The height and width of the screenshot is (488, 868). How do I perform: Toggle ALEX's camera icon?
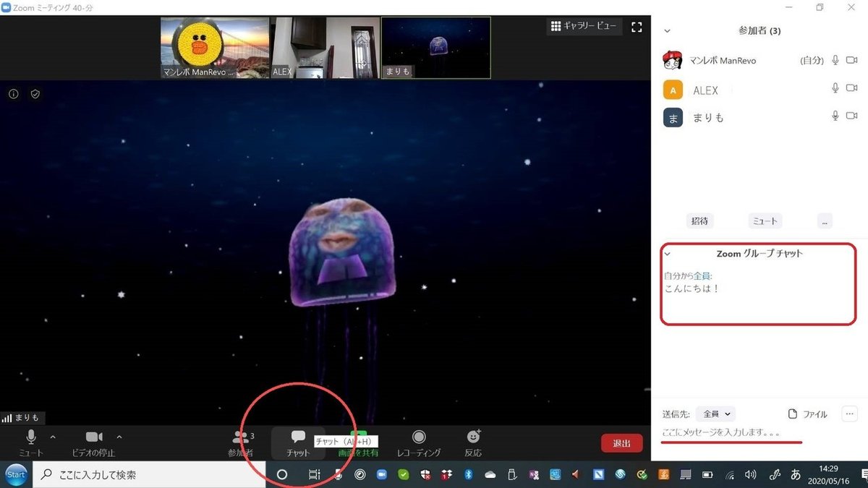click(x=851, y=88)
